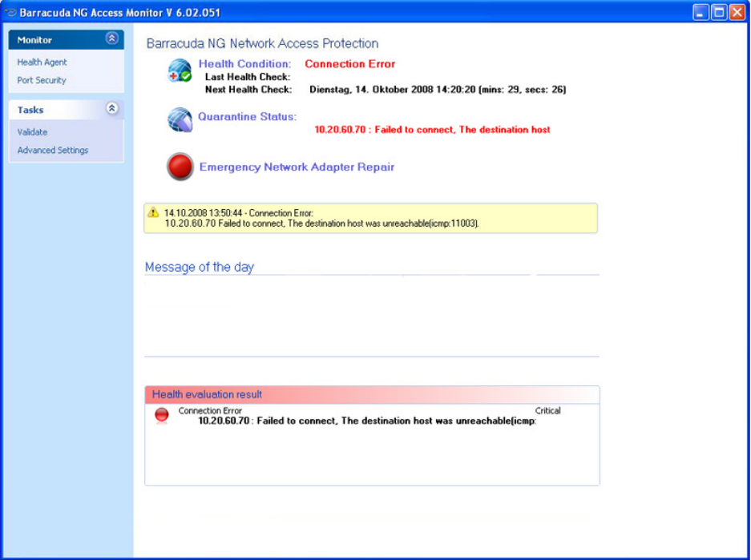This screenshot has height=560, width=751.
Task: Click the Quarantine Status globe icon
Action: 180,119
